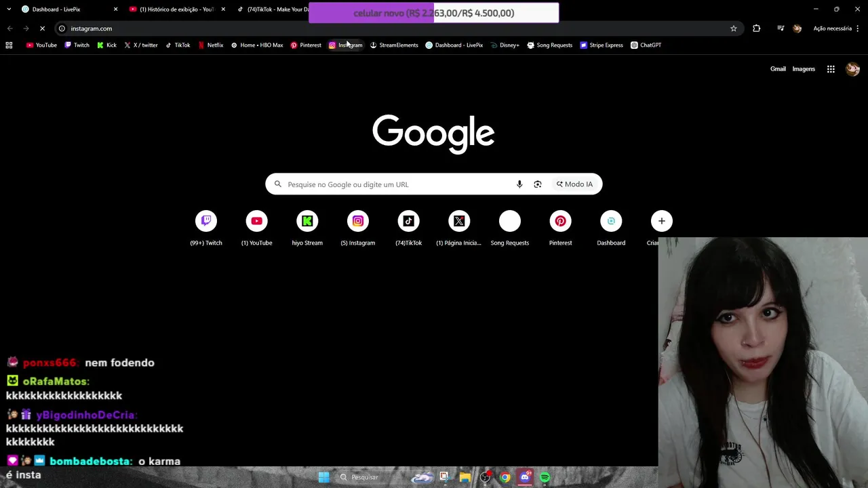Click the Modo IA button

[x=574, y=184]
